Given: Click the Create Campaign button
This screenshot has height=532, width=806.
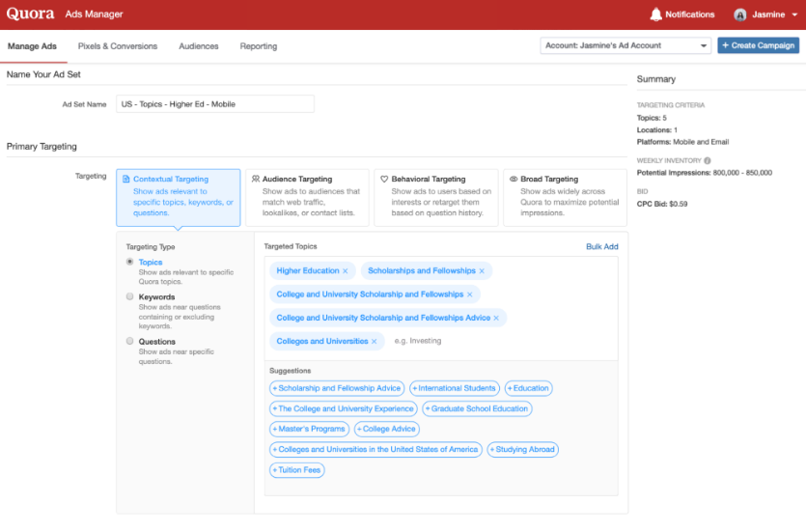Looking at the screenshot, I should [x=758, y=45].
